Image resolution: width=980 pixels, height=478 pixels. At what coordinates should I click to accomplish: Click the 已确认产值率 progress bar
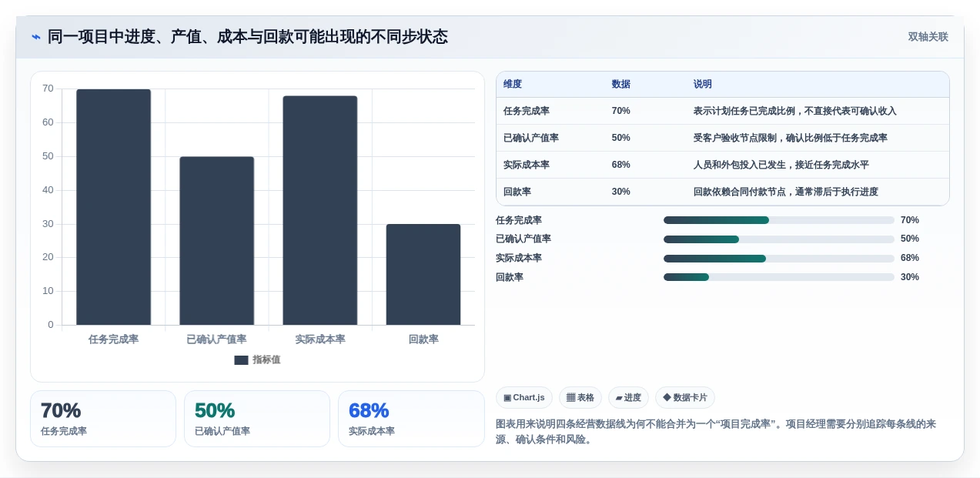pyautogui.click(x=779, y=239)
